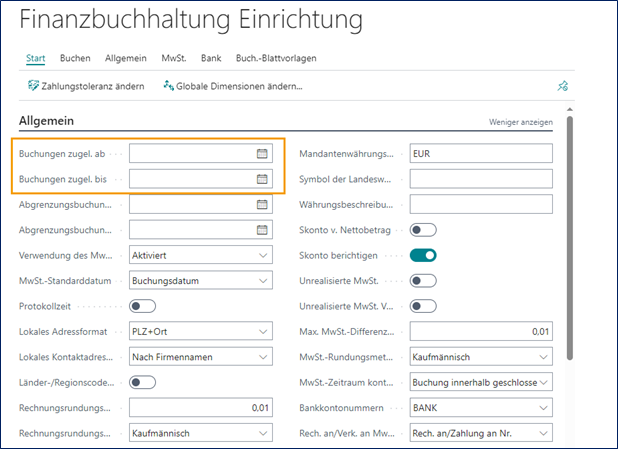Pin the action bar with pin icon
Viewport: 618px width, 449px height.
[x=562, y=86]
